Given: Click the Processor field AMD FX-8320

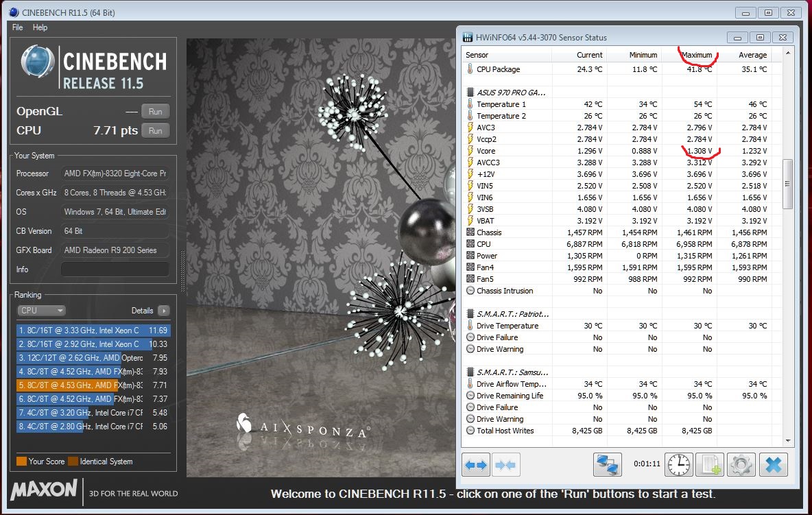Looking at the screenshot, I should point(115,173).
